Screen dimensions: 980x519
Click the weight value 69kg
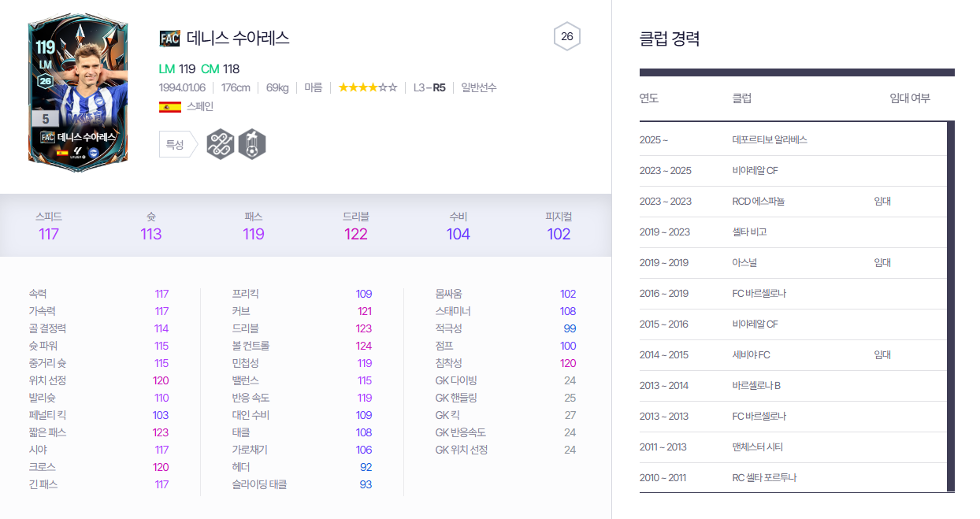point(277,87)
